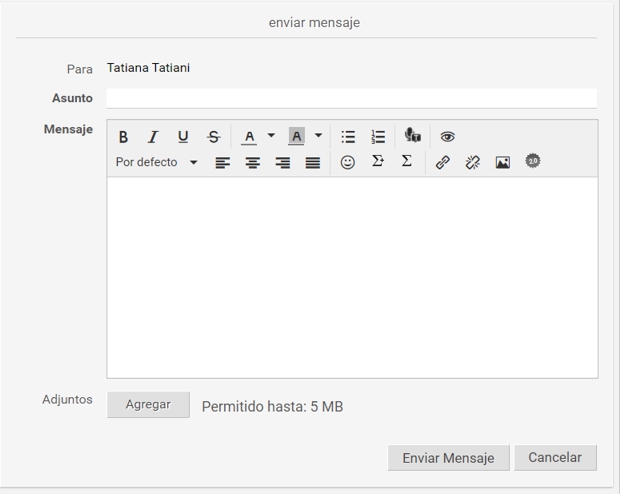Insert a bulleted list
Screen dimensions: 620x494
point(348,137)
